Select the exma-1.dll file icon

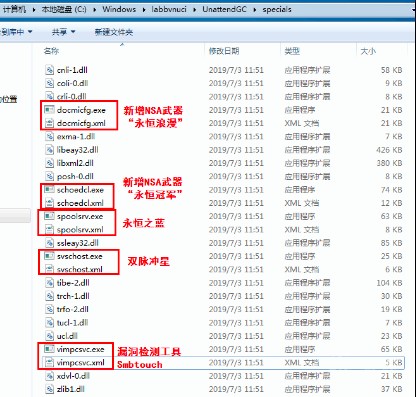49,136
